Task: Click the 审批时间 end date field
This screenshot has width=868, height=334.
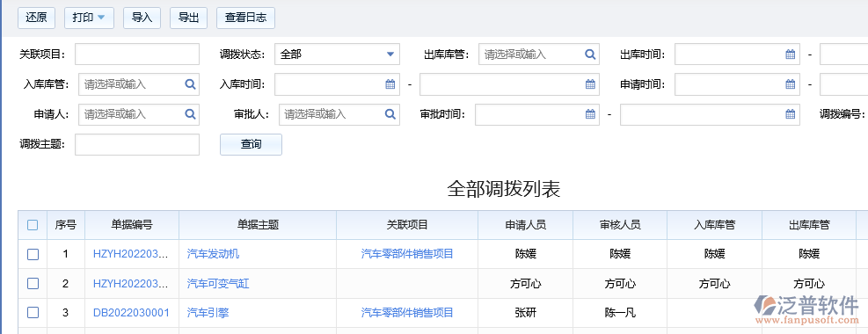Action: point(710,114)
